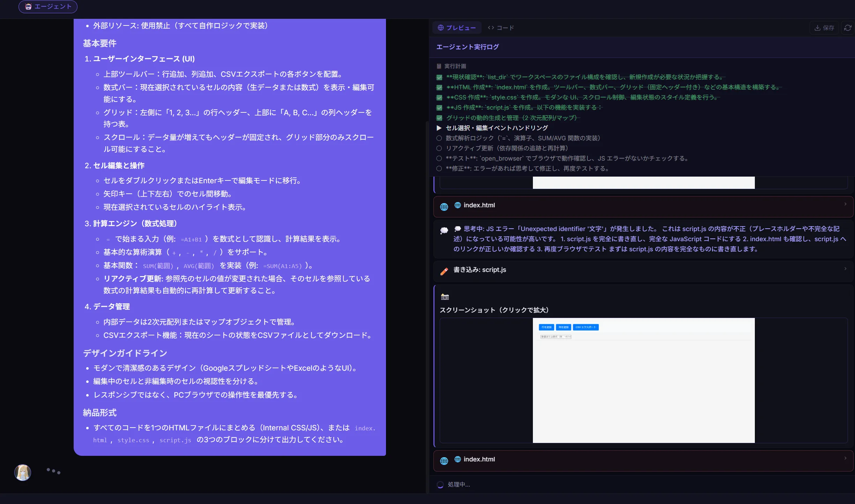Toggle the checked CSS 作成 plan checkbox
This screenshot has height=504, width=855.
(439, 97)
